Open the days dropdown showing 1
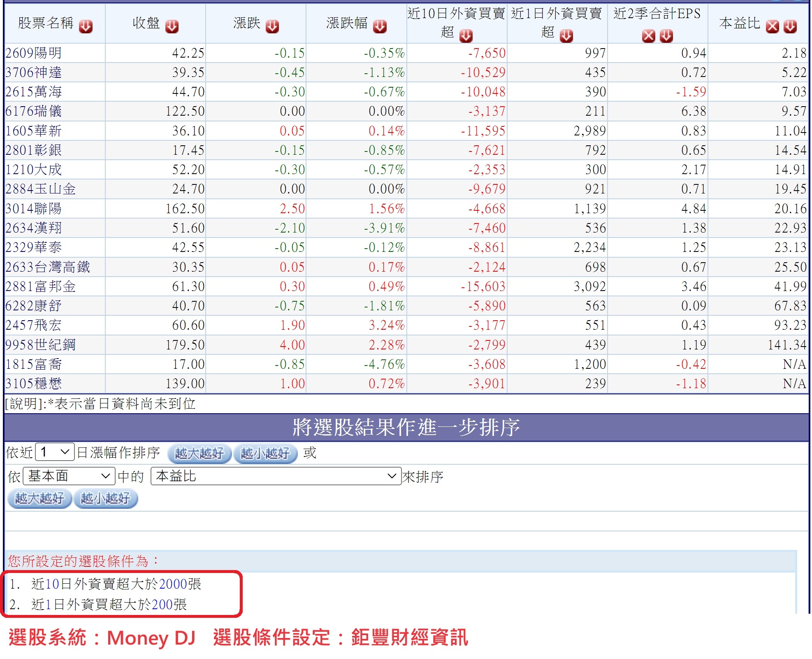The height and width of the screenshot is (659, 812). point(55,452)
